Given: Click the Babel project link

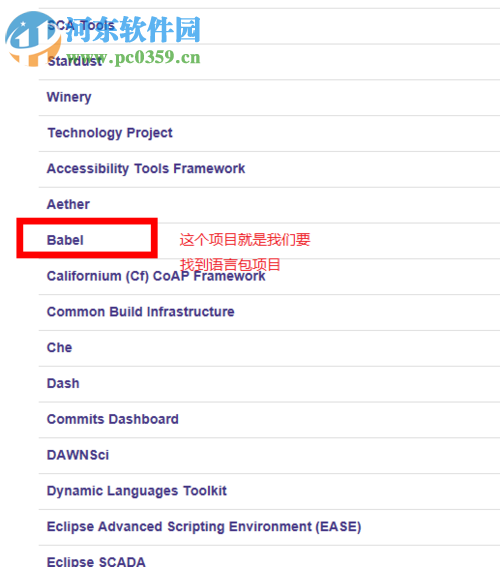Looking at the screenshot, I should (x=65, y=240).
